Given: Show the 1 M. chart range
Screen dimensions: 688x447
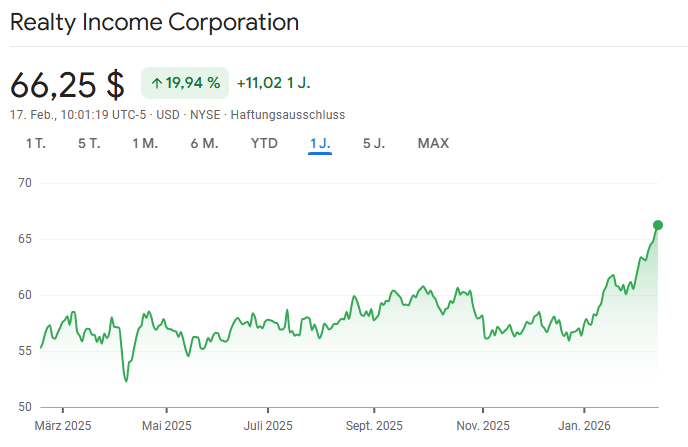Looking at the screenshot, I should [x=145, y=143].
